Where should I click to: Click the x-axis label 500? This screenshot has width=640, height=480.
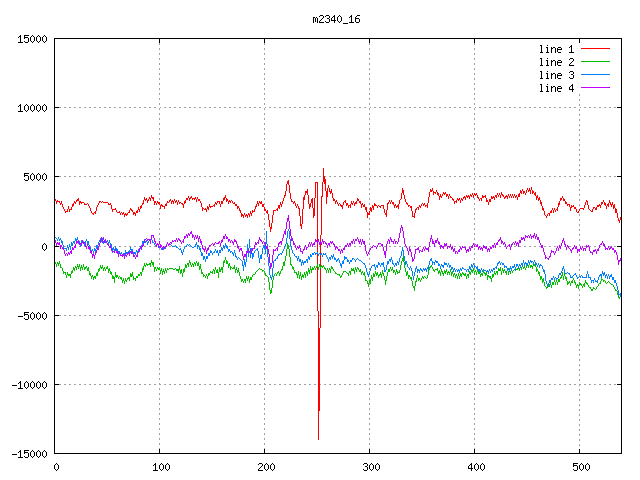581,467
